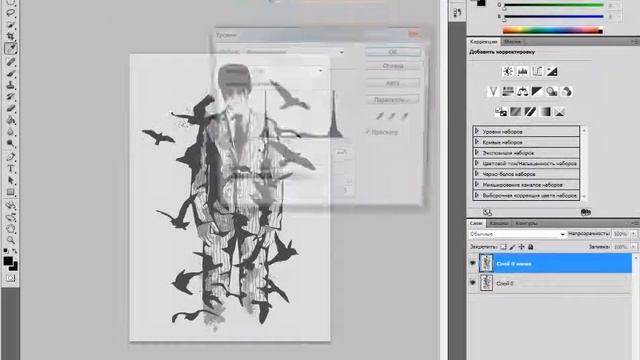Viewport: 640px width, 360px height.
Task: Select the Eyedropper tool
Action: pyautogui.click(x=11, y=49)
